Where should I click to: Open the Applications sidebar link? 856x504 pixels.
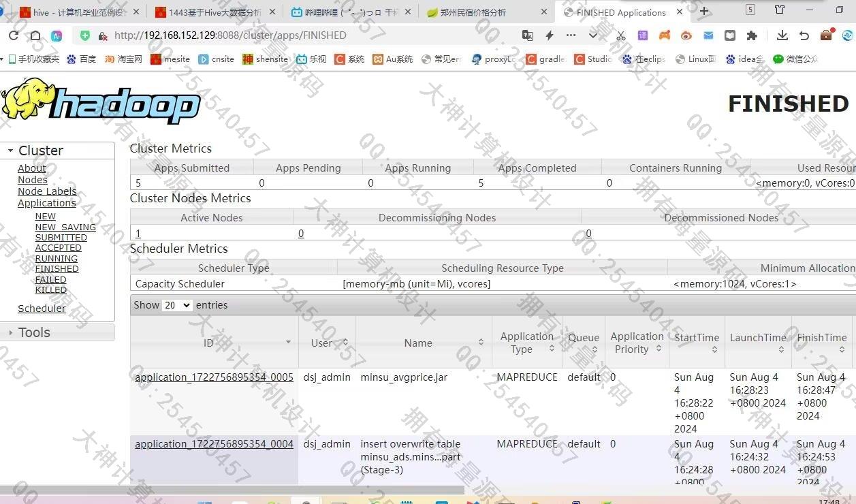(x=47, y=203)
